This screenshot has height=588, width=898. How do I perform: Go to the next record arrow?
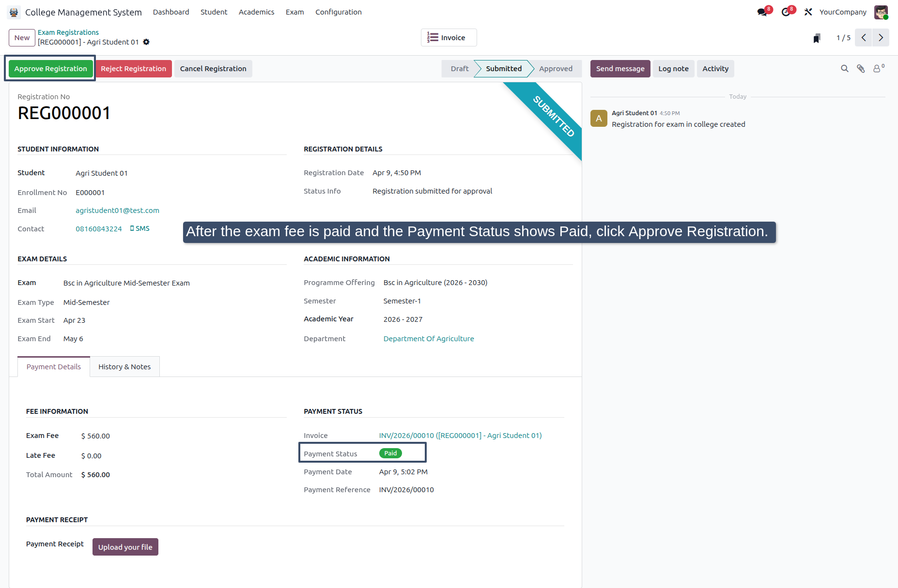[881, 38]
